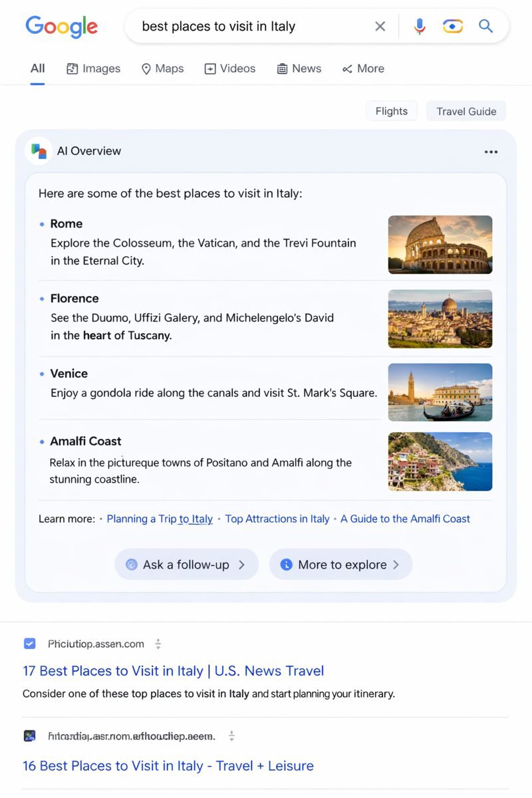
Task: Clear the search box text
Action: tap(380, 27)
